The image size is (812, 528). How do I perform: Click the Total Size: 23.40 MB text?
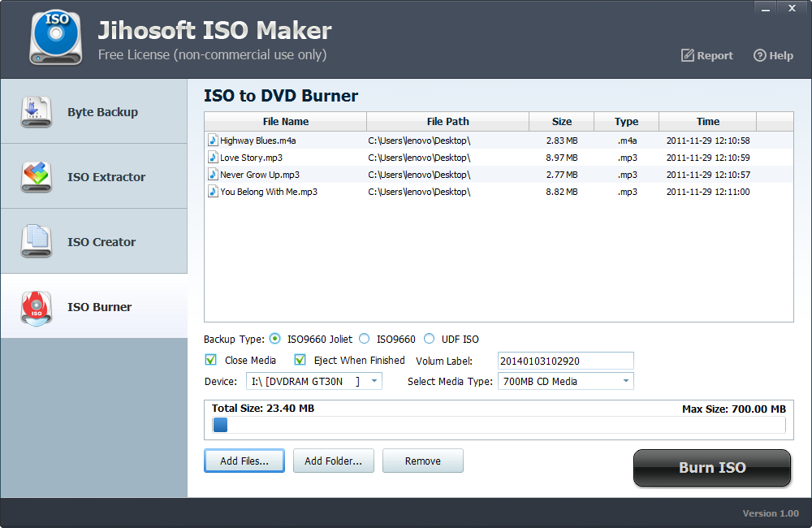pos(263,409)
